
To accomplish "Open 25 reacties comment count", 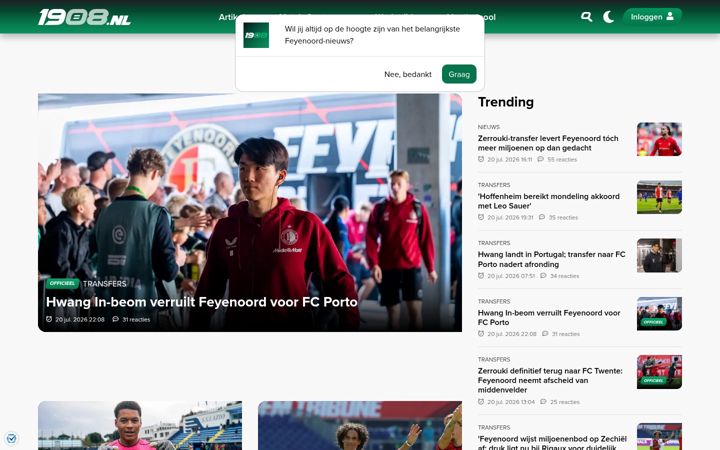I will [565, 402].
